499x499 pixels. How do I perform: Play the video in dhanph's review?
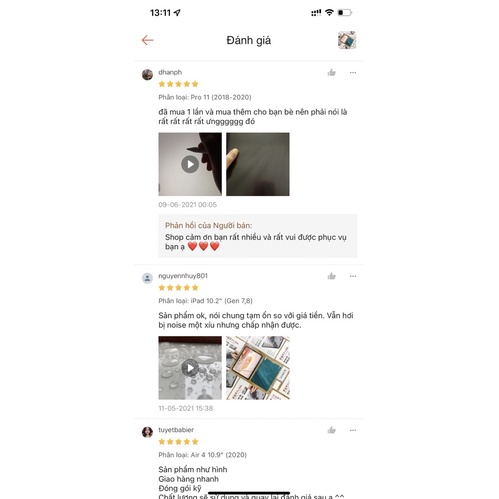click(190, 164)
